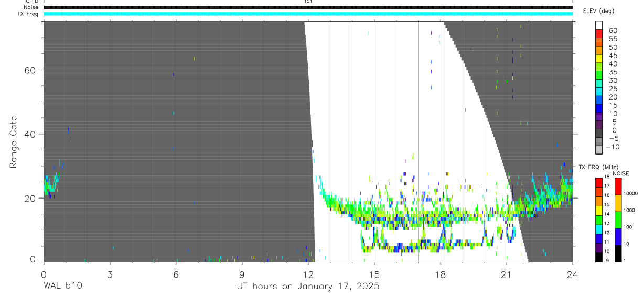Click the 'Noise' row label at top left

point(31,7)
